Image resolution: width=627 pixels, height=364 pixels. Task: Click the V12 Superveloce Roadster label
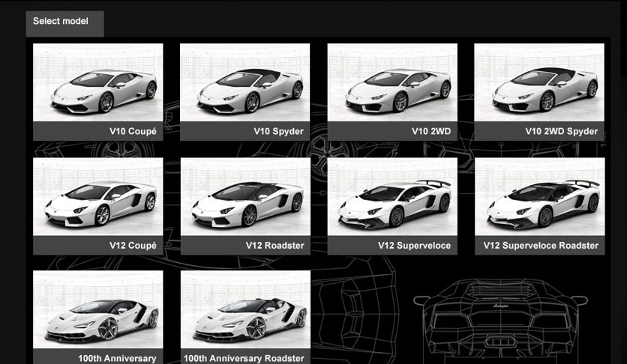tap(541, 246)
